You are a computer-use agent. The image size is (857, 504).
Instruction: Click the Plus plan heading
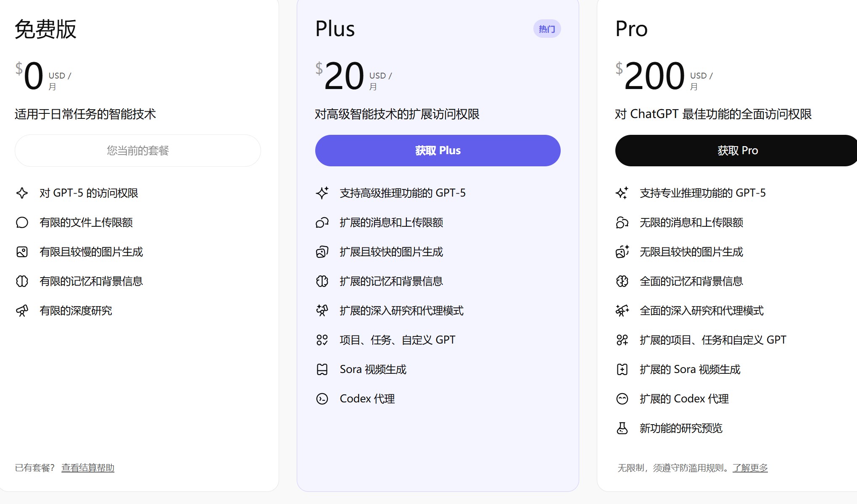tap(335, 29)
